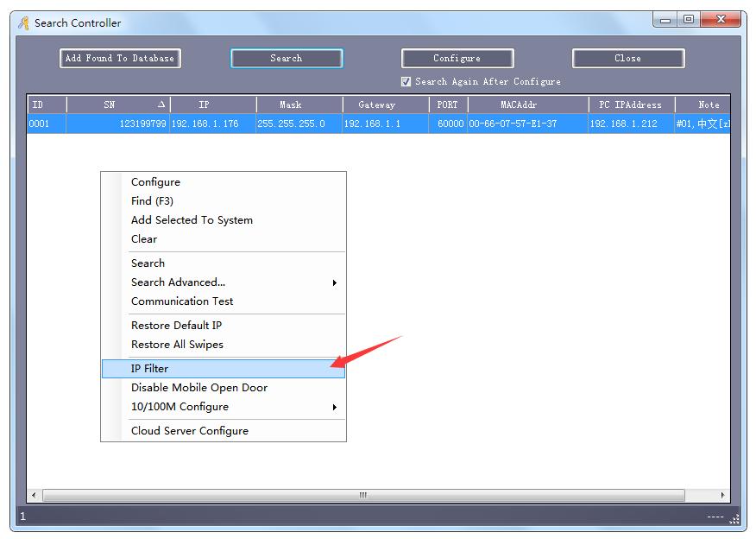Image resolution: width=756 pixels, height=539 pixels.
Task: Click Add Found To Database button
Action: pyautogui.click(x=120, y=59)
